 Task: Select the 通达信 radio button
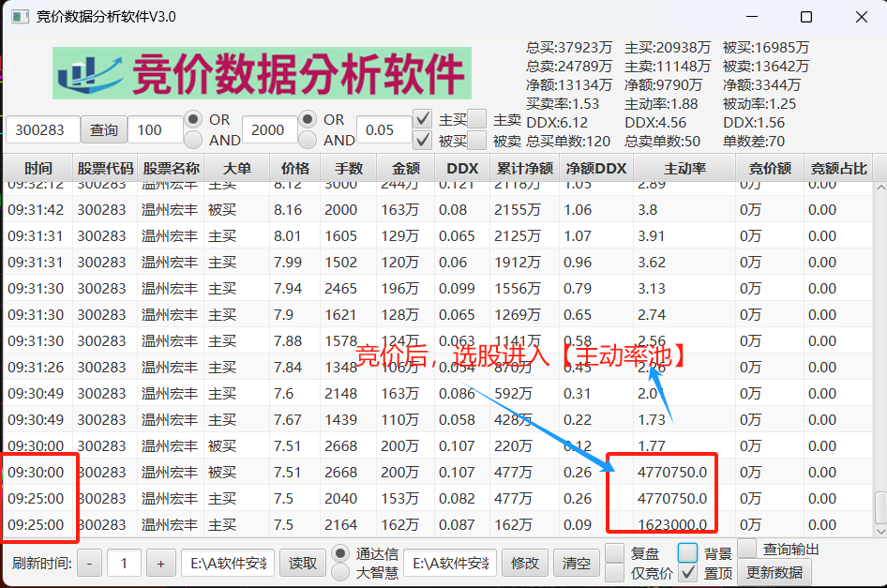(340, 553)
